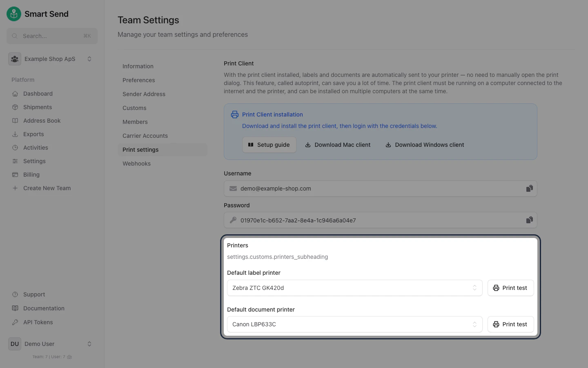588x368 pixels.
Task: Open the Webhooks settings section
Action: [136, 164]
